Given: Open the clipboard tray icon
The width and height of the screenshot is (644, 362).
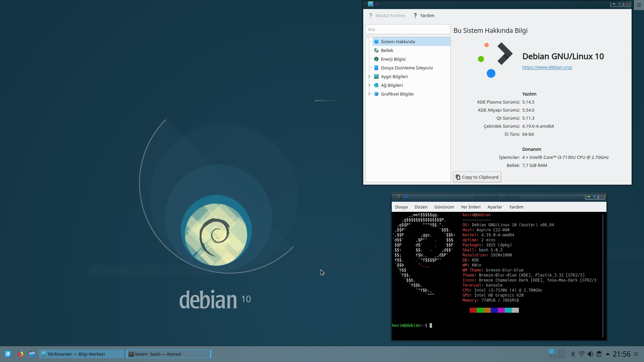Looking at the screenshot, I should click(x=599, y=354).
